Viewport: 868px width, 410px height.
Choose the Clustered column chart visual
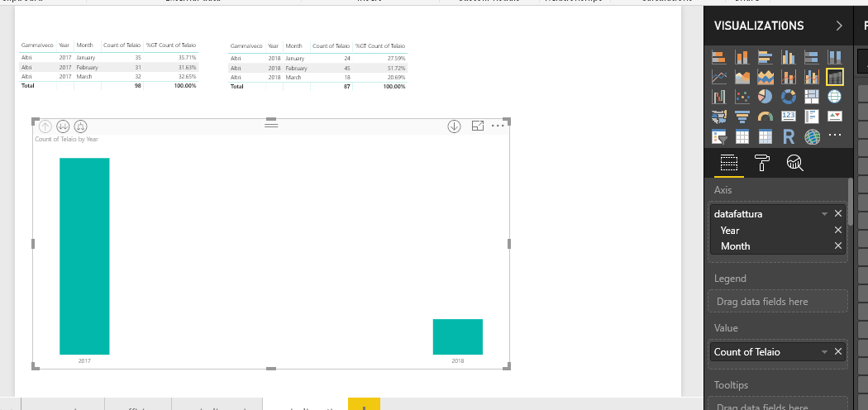pyautogui.click(x=789, y=57)
